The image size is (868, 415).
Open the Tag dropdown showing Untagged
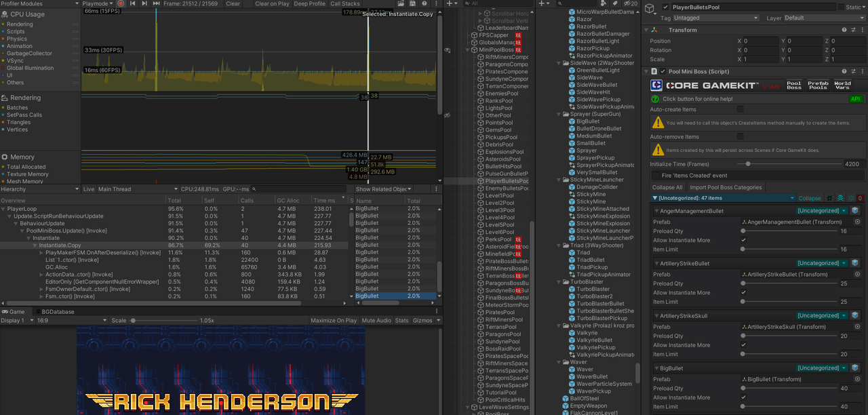point(717,18)
